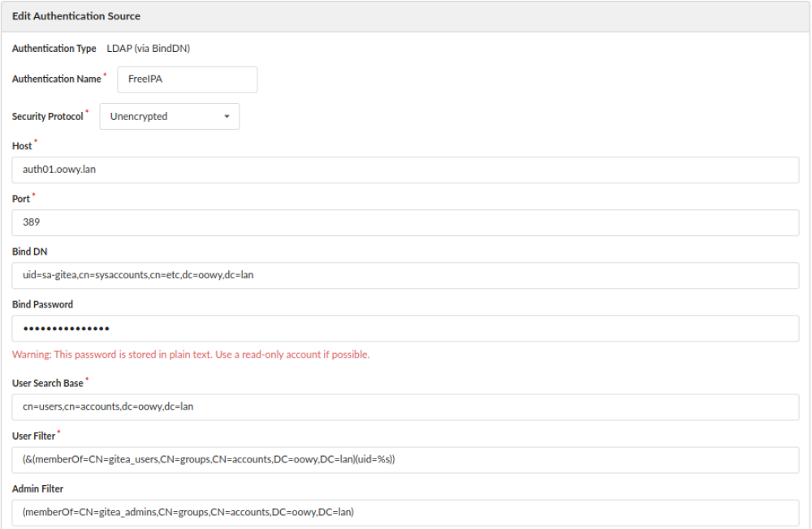812x529 pixels.
Task: Click the User Search Base input box
Action: 405,407
